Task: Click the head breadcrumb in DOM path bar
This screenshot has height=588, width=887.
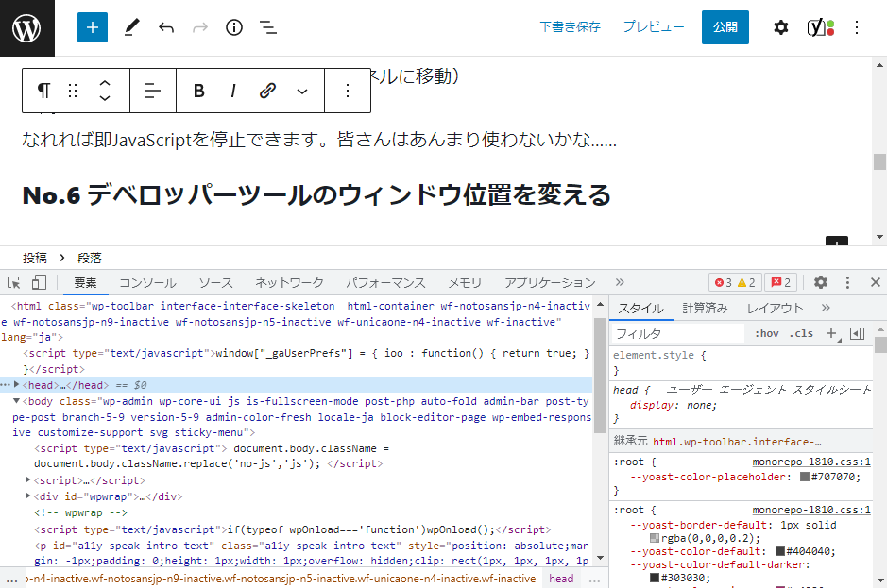Action: coord(561,579)
